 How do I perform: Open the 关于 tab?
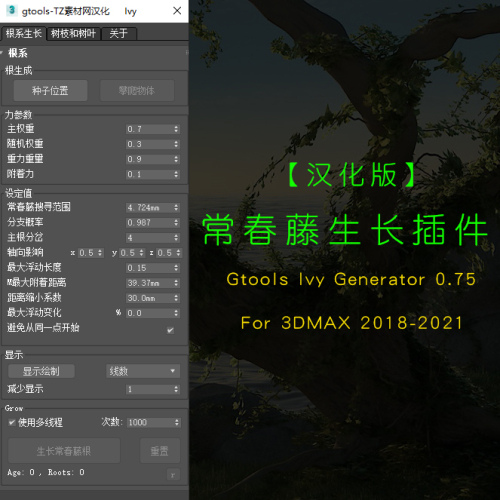(119, 33)
